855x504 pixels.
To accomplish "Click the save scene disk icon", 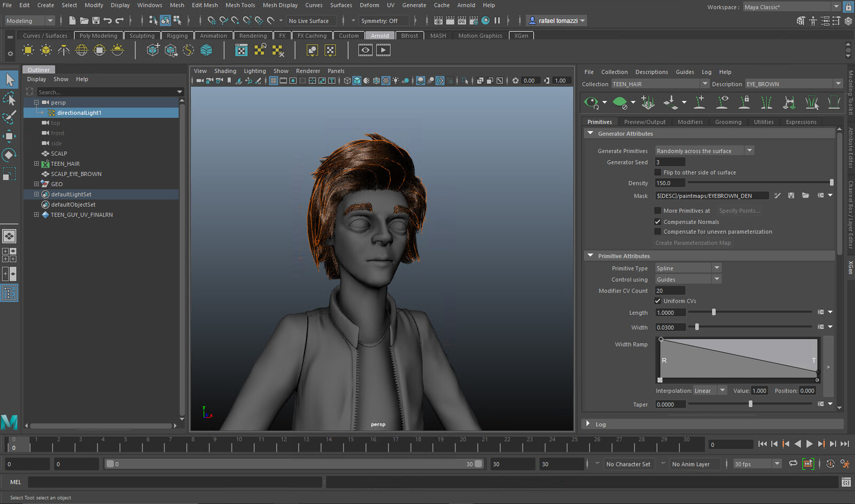I will coord(96,21).
